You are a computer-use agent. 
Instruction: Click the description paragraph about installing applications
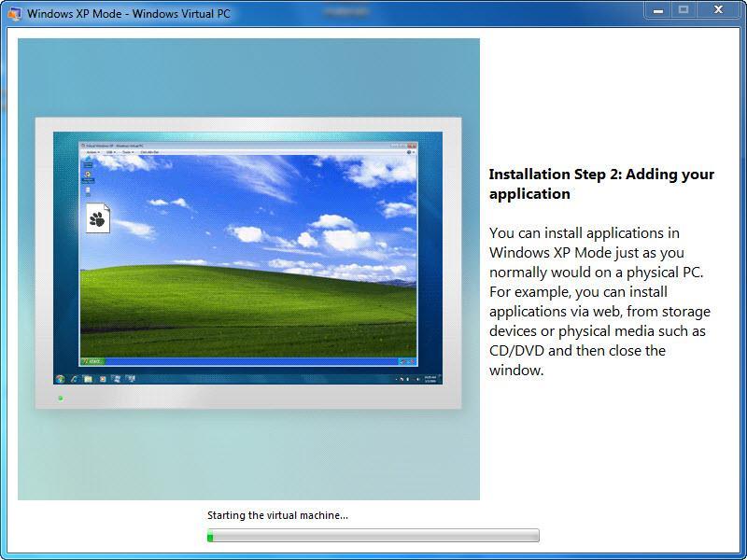[x=599, y=301]
